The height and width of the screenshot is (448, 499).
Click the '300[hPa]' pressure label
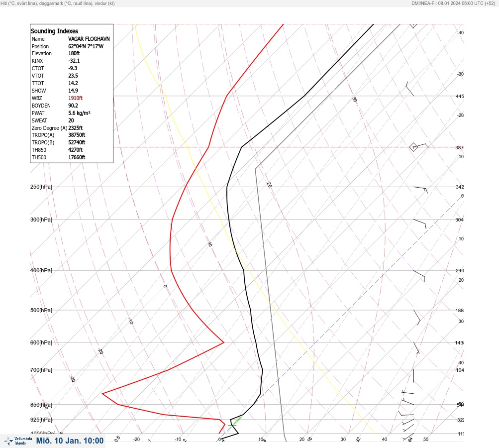click(41, 220)
